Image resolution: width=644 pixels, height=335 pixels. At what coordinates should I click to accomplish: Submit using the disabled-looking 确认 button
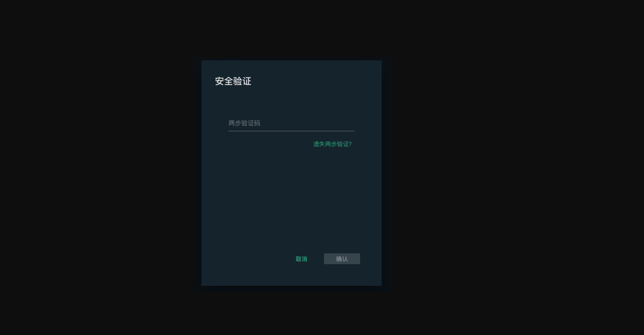[342, 259]
